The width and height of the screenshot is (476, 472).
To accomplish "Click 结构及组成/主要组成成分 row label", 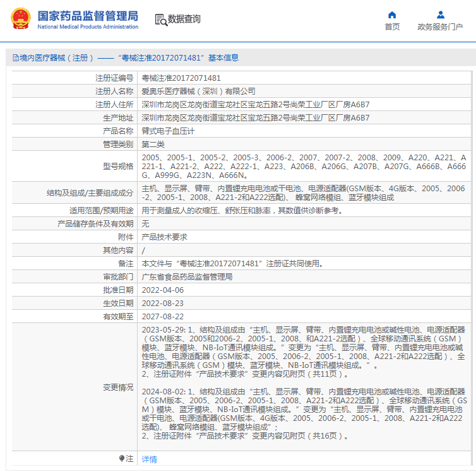I will (x=90, y=193).
